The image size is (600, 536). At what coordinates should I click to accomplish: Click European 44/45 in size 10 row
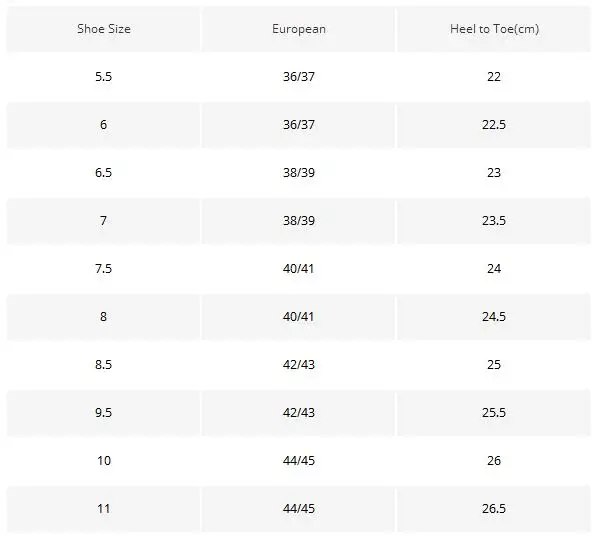[299, 461]
